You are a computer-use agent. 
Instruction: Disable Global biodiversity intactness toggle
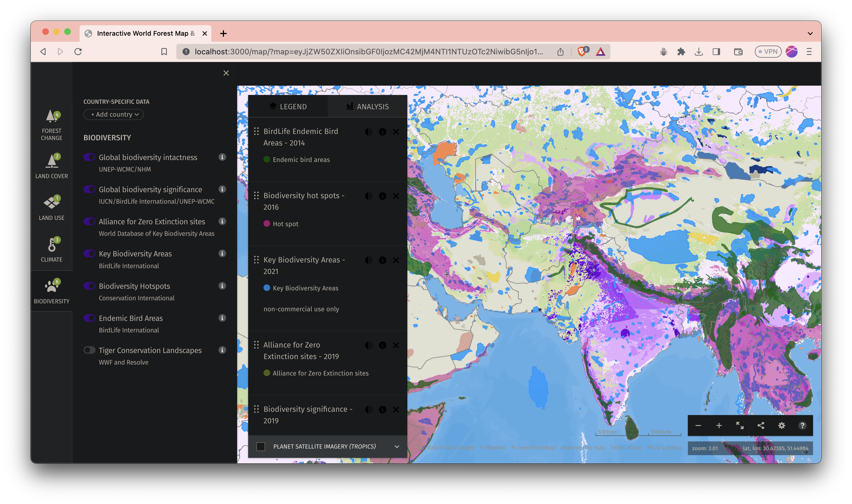pyautogui.click(x=90, y=157)
